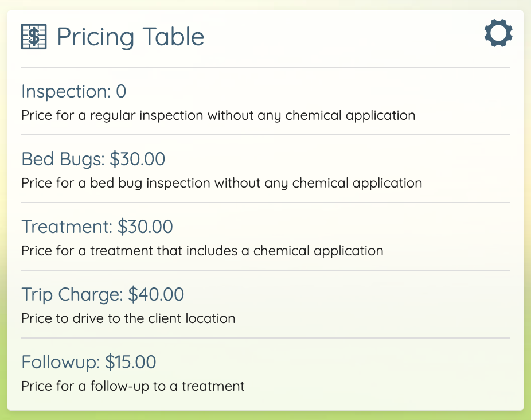Select the Pricing Table heading
This screenshot has height=420, width=531.
tap(130, 37)
